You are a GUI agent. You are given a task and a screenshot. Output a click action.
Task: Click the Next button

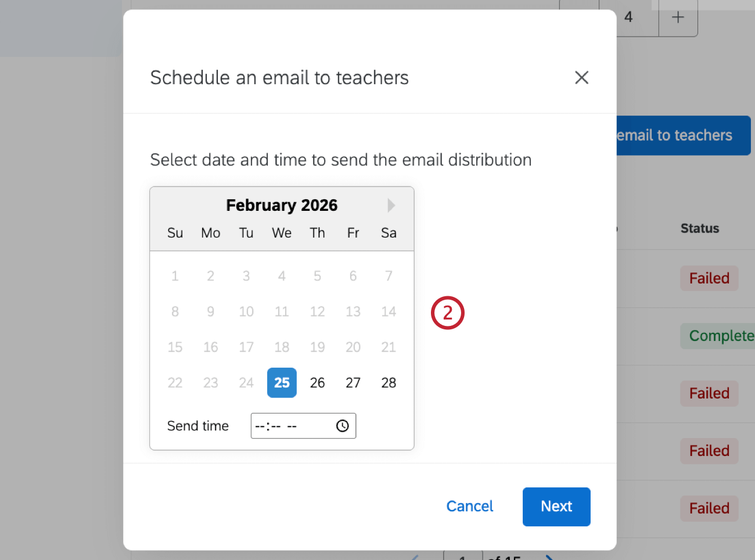click(556, 506)
